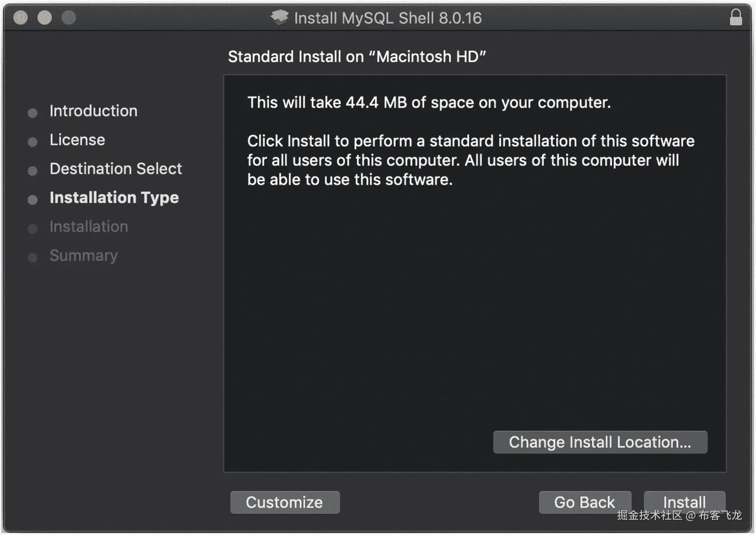This screenshot has width=756, height=535.
Task: Jump to the Destination Select step label
Action: click(x=116, y=169)
